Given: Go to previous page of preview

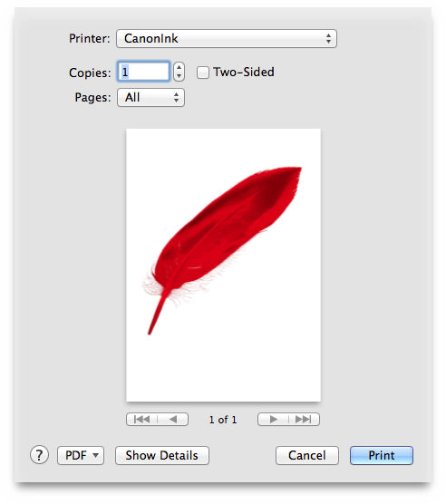Looking at the screenshot, I should [x=173, y=419].
